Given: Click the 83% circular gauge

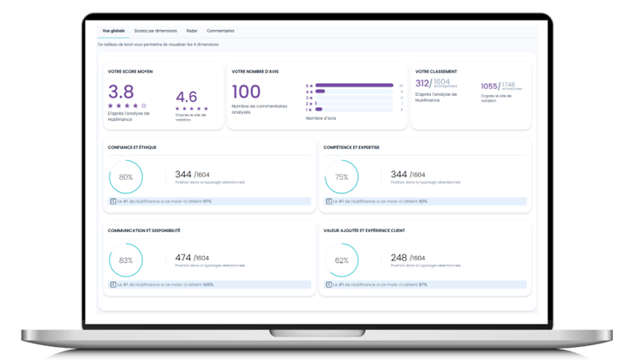Looking at the screenshot, I should pos(126,260).
